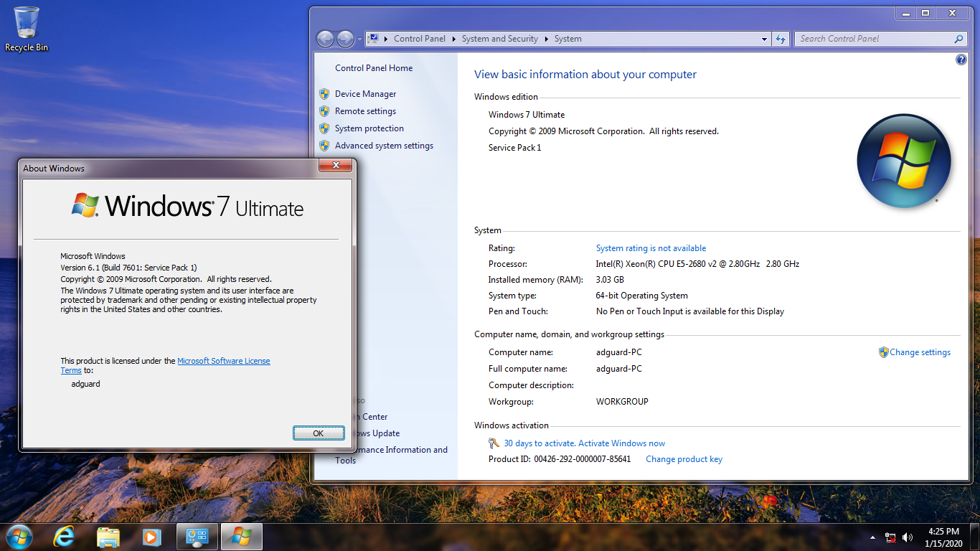Minimize the Control Panel window

(x=905, y=13)
